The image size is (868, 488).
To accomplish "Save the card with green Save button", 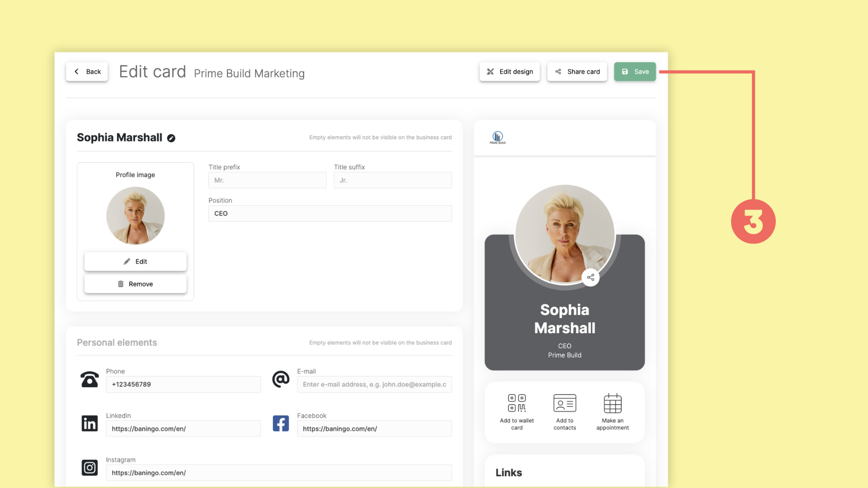I will coord(635,72).
